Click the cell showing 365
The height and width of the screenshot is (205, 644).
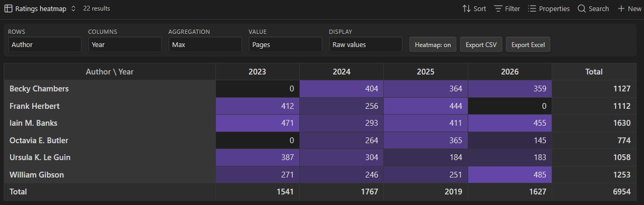point(426,141)
